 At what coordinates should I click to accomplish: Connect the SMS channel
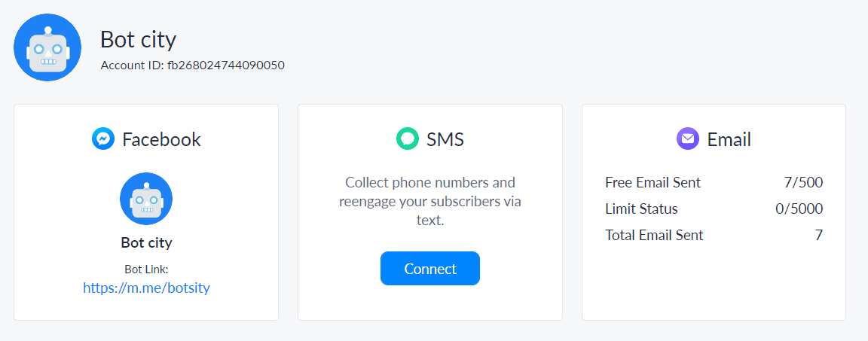point(430,269)
